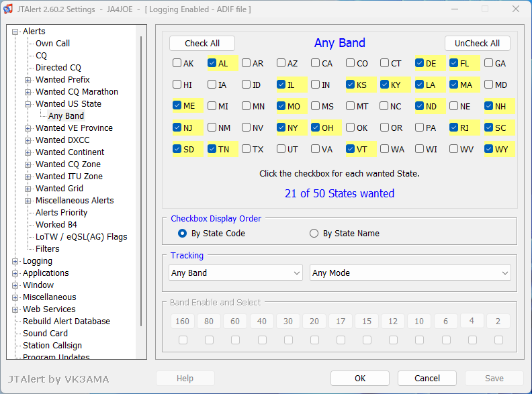Collapse the Wanted US State node
Viewport: 532px width, 394px height.
click(28, 104)
